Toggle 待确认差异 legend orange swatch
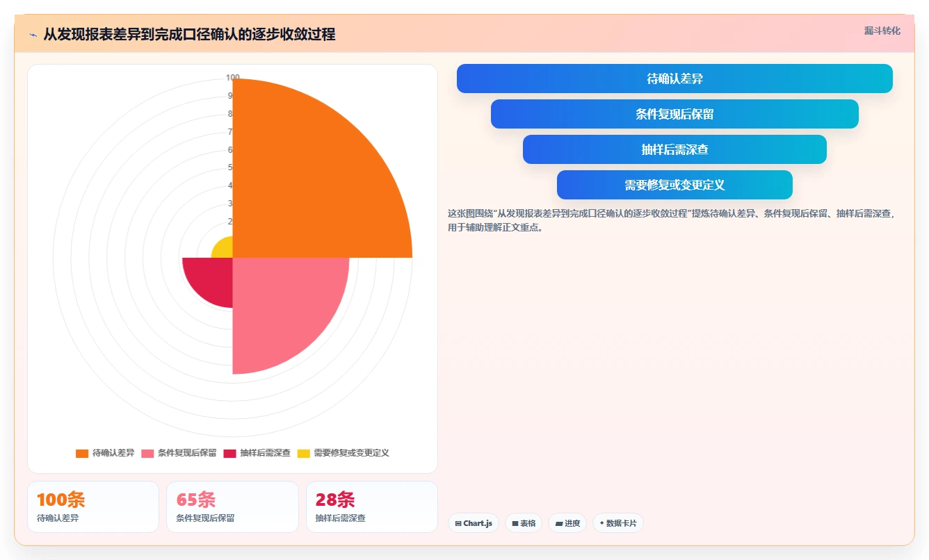929x560 pixels. click(x=82, y=453)
